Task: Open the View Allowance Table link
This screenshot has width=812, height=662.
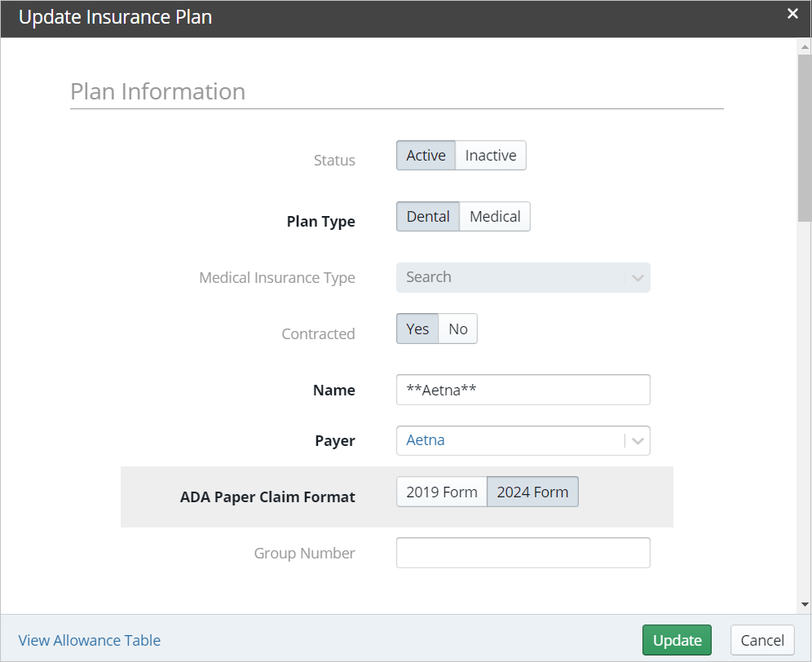Action: click(89, 640)
